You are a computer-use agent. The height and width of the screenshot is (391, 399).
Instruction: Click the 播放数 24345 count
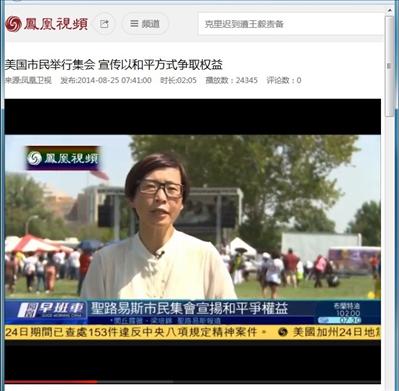tap(231, 80)
